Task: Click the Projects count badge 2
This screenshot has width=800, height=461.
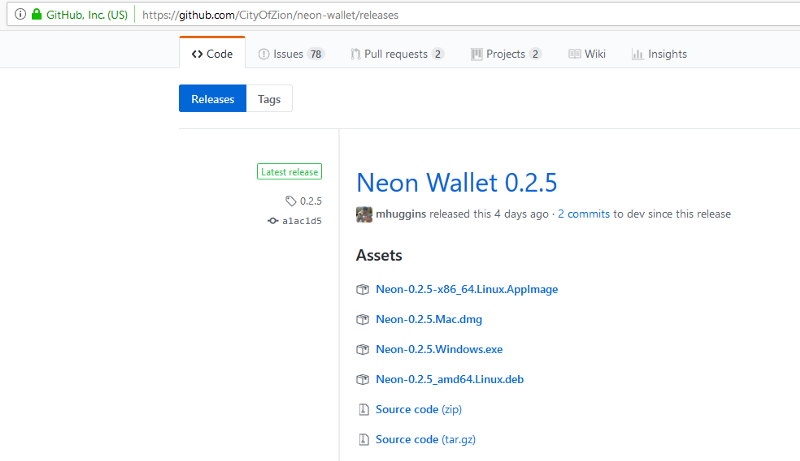Action: pyautogui.click(x=535, y=54)
